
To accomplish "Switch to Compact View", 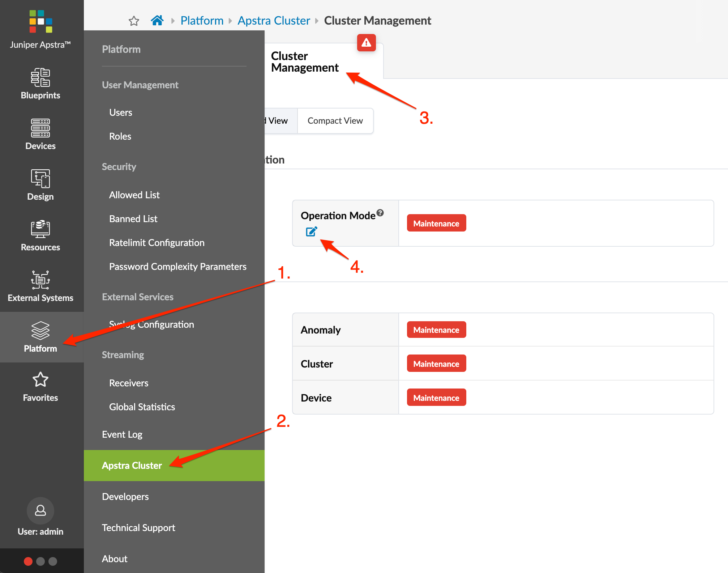I will [x=335, y=120].
